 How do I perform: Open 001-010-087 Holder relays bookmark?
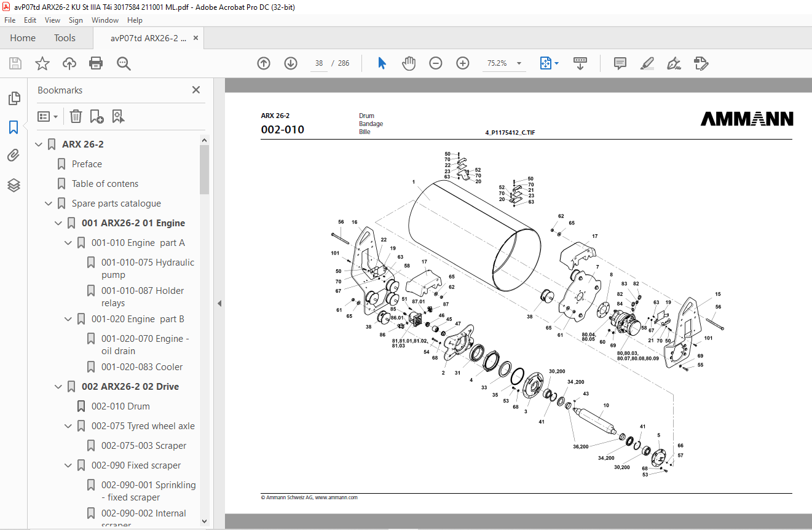pyautogui.click(x=143, y=297)
